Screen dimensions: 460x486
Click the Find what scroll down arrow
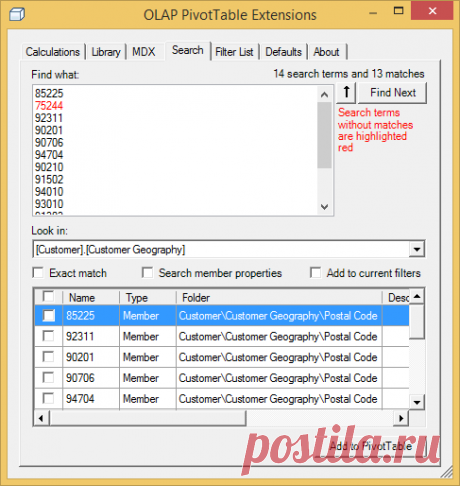pyautogui.click(x=324, y=207)
